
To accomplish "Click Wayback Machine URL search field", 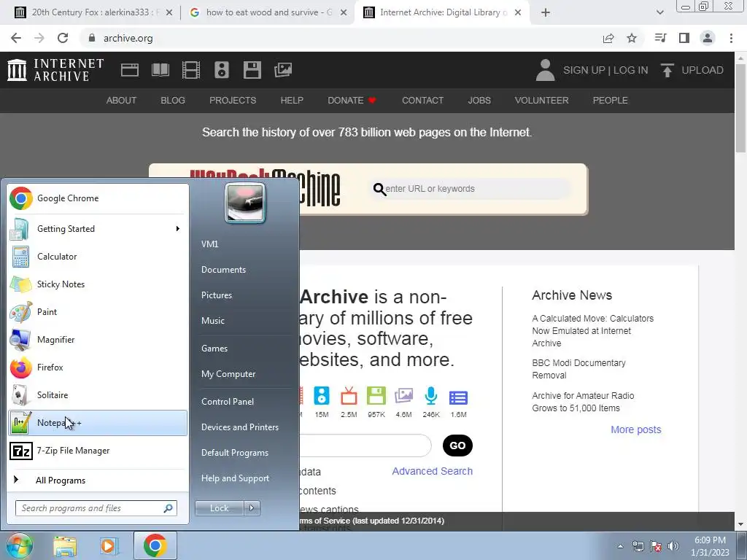I will pyautogui.click(x=472, y=189).
